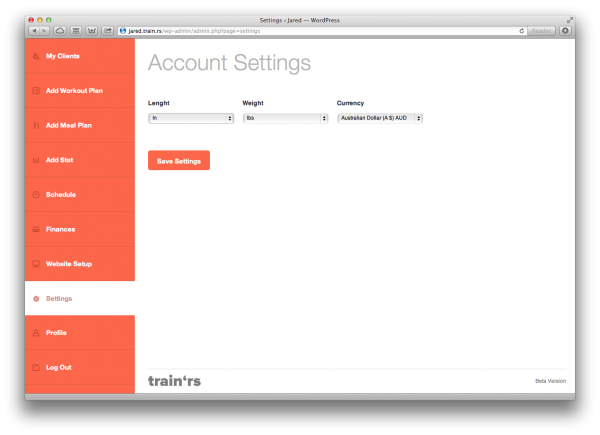Reload the page with the refresh icon

[521, 31]
